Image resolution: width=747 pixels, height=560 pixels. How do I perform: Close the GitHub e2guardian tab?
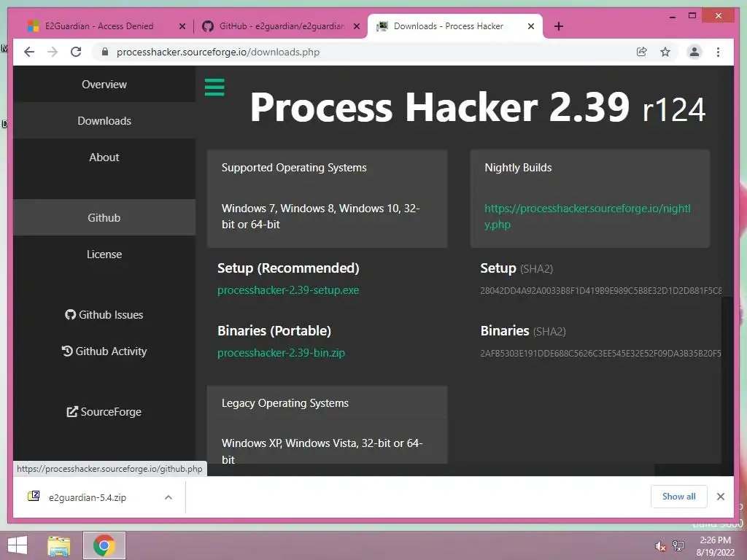[356, 27]
